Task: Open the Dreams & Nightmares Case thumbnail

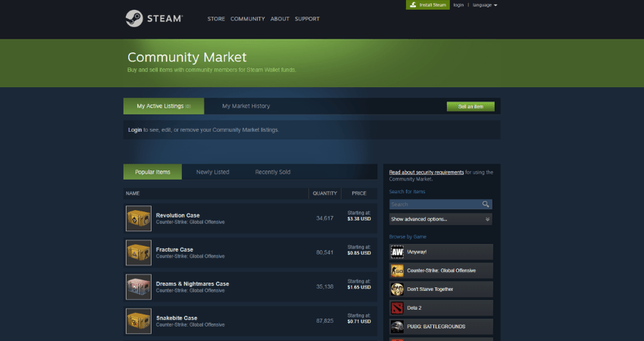Action: pyautogui.click(x=139, y=286)
